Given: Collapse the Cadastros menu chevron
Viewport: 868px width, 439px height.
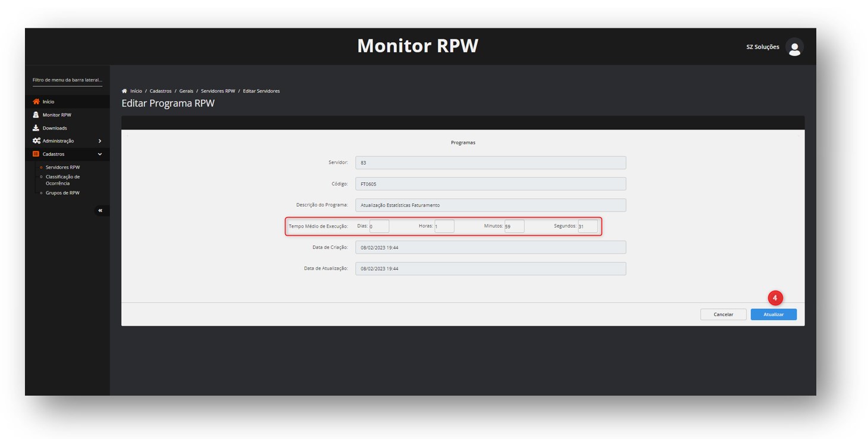Looking at the screenshot, I should tap(100, 154).
